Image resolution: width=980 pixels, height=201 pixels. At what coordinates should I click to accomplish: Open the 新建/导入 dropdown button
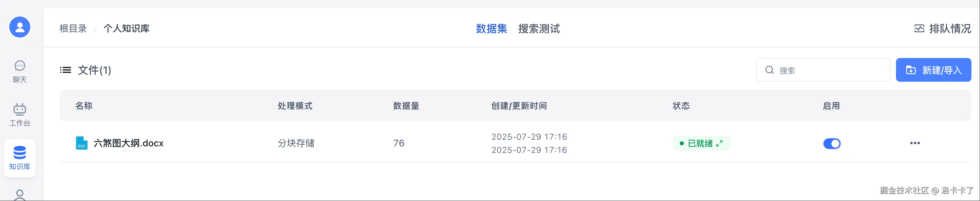point(933,70)
